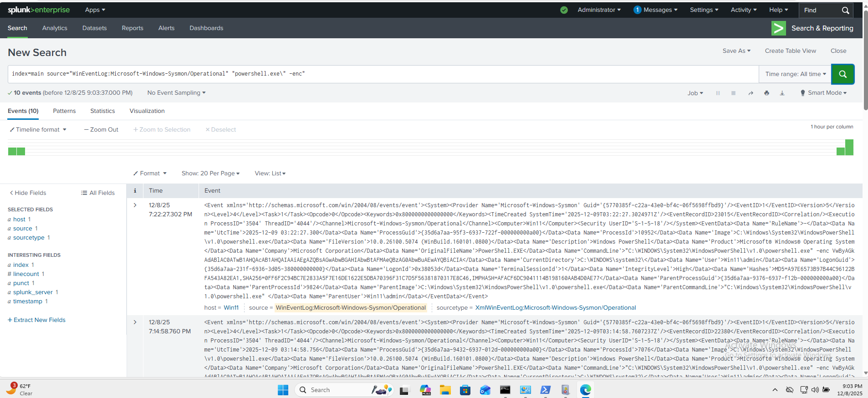The image size is (868, 398).
Task: Open No Event Sampling dropdown
Action: click(176, 93)
